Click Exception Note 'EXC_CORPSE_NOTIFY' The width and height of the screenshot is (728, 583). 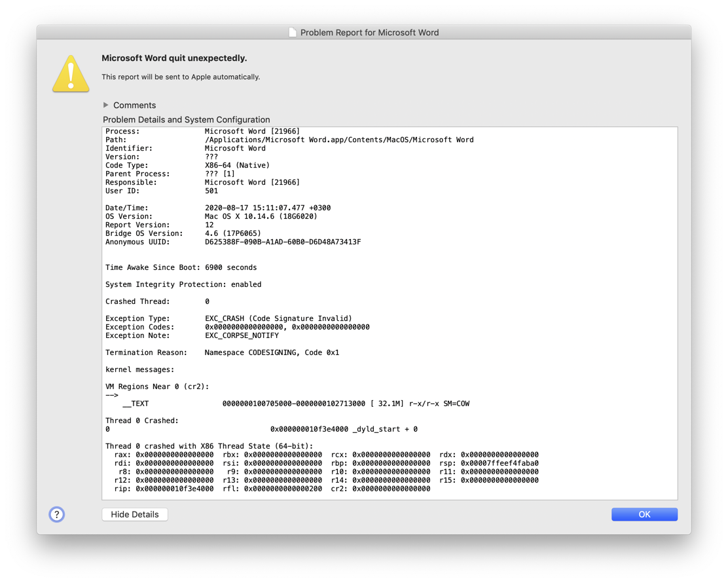(242, 335)
